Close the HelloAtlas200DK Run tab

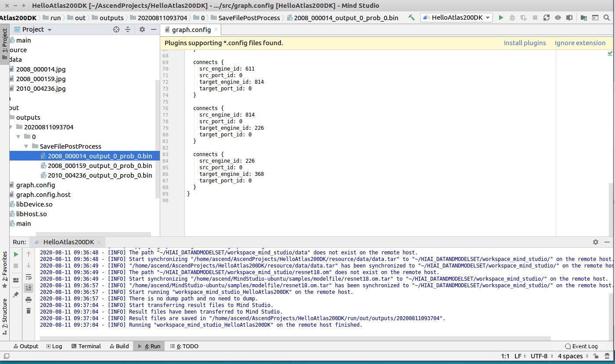[x=99, y=242]
